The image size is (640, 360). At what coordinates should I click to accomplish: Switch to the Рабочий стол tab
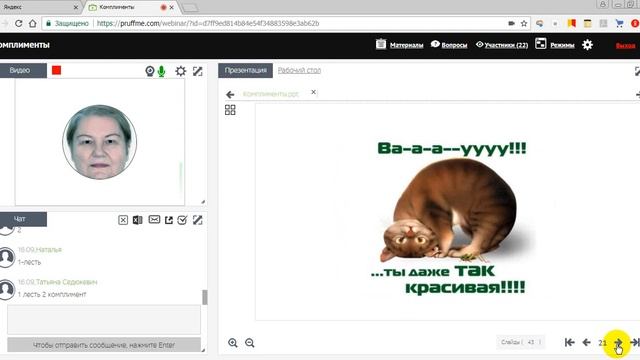pyautogui.click(x=299, y=70)
